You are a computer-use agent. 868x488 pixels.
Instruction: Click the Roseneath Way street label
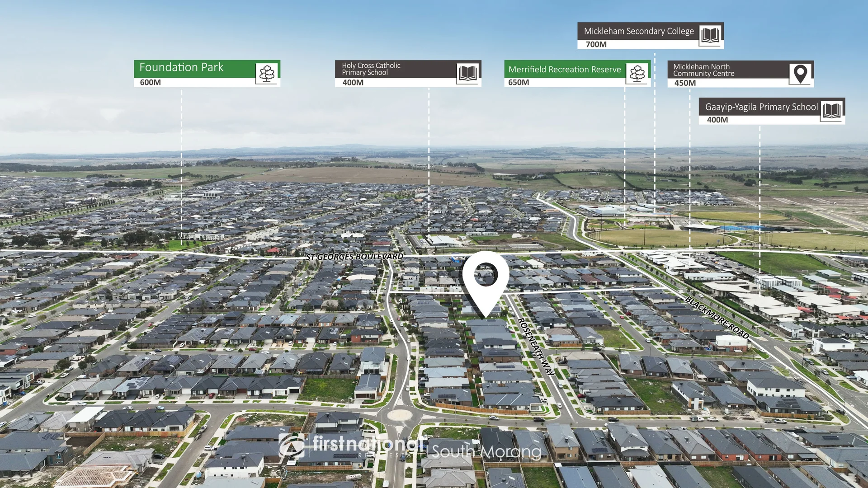[x=536, y=347]
